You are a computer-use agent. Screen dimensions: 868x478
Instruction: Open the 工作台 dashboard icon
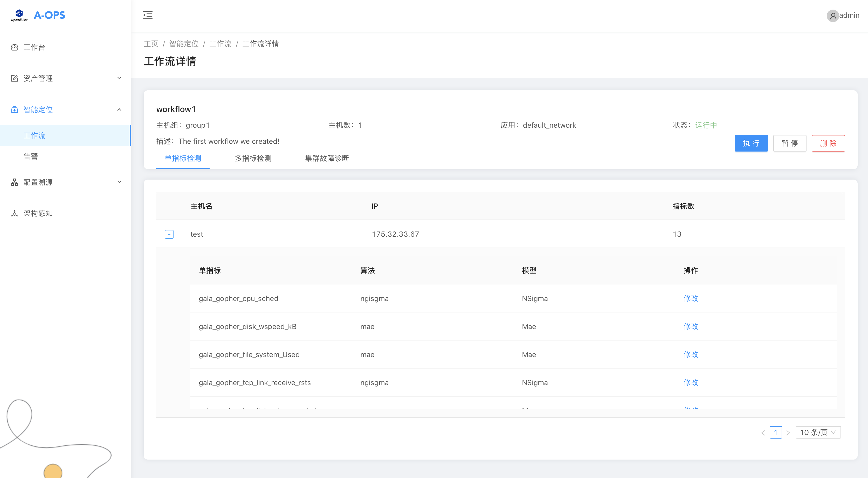click(x=15, y=47)
